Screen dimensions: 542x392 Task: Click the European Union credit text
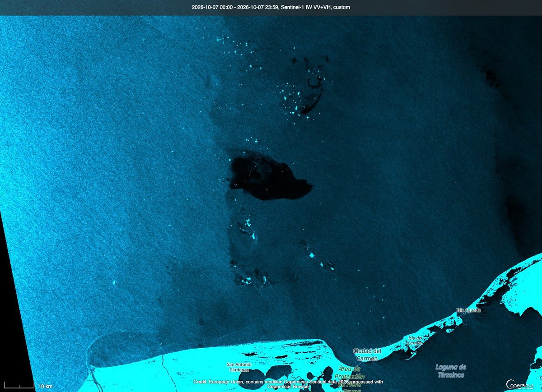click(288, 384)
